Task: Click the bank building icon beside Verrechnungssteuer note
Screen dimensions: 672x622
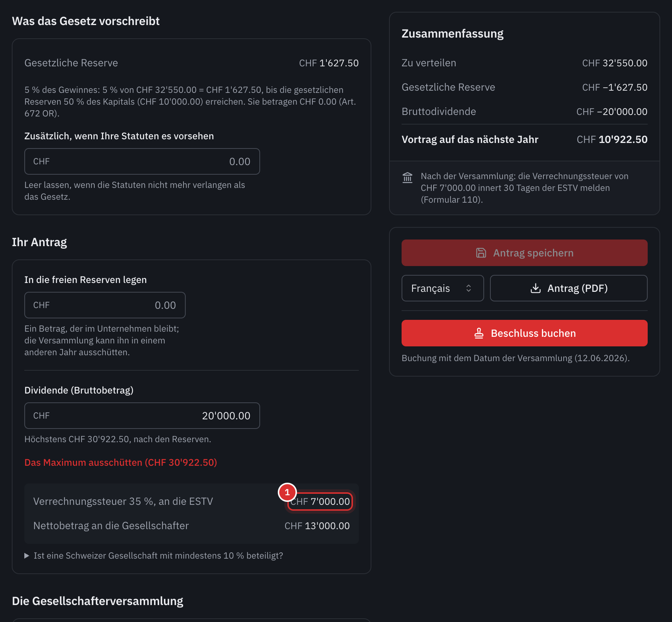Action: 407,178
